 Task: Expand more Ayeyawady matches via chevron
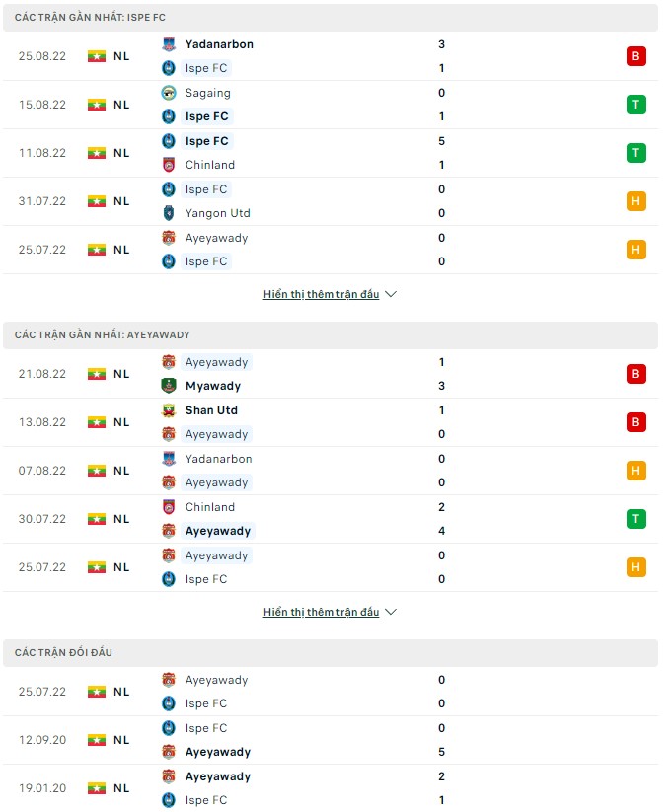[x=330, y=611]
